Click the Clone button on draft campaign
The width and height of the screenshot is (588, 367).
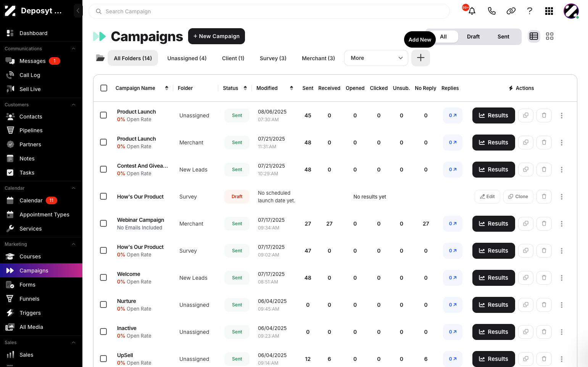coord(518,197)
